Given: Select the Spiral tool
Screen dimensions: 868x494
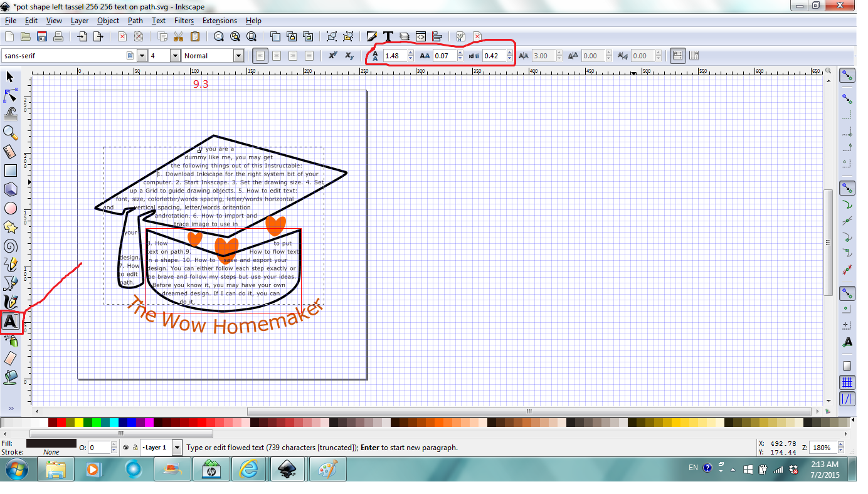Looking at the screenshot, I should pyautogui.click(x=10, y=246).
